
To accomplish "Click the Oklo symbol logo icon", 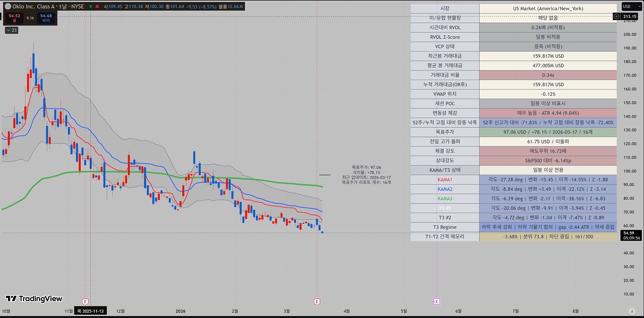I will [x=8, y=6].
